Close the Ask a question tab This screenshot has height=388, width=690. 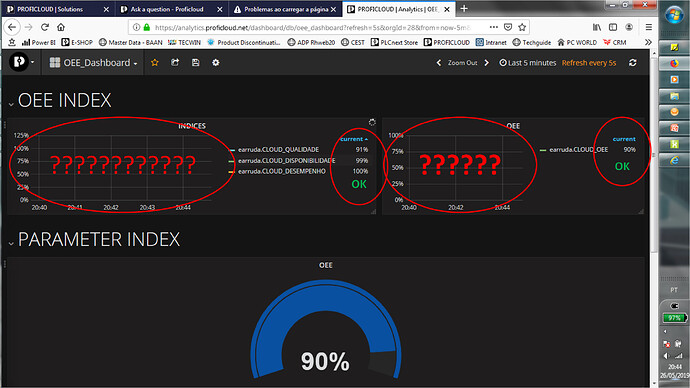[220, 9]
